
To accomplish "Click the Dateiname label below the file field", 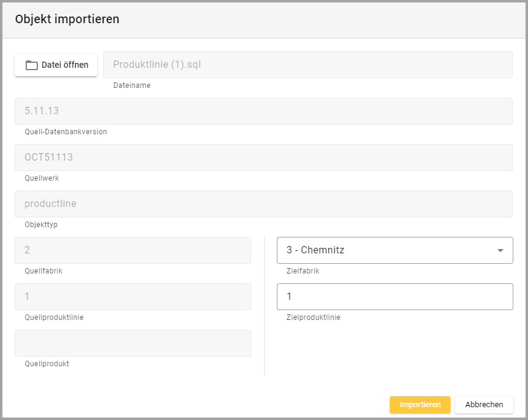I will 131,85.
